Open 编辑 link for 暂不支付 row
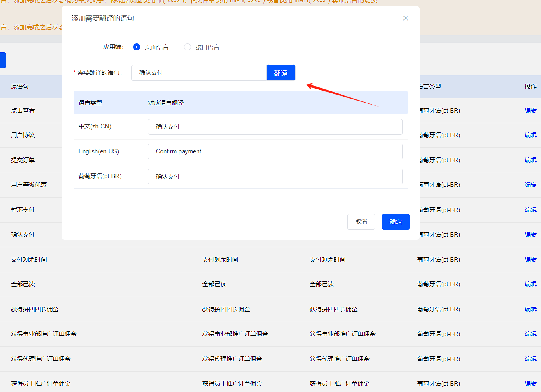 531,210
